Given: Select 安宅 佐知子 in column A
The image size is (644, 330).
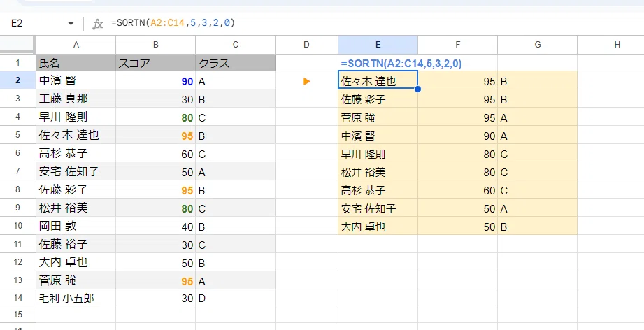Looking at the screenshot, I should coord(76,171).
